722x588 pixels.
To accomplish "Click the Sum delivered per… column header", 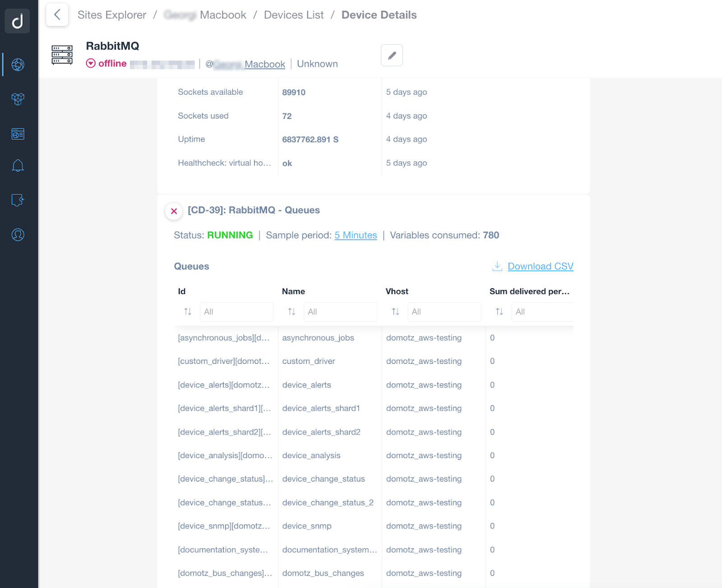I will coord(529,291).
